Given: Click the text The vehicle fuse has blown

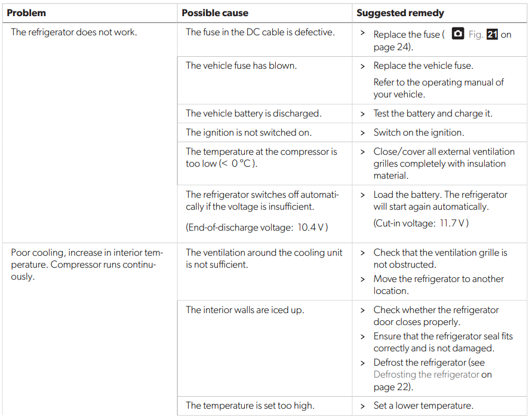Looking at the screenshot, I should (241, 66).
